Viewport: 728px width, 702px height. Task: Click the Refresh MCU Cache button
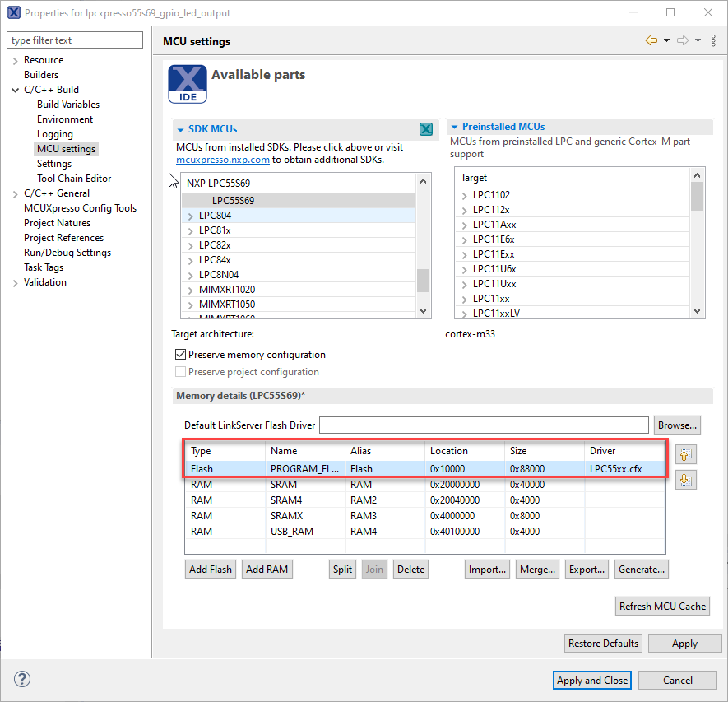[661, 606]
